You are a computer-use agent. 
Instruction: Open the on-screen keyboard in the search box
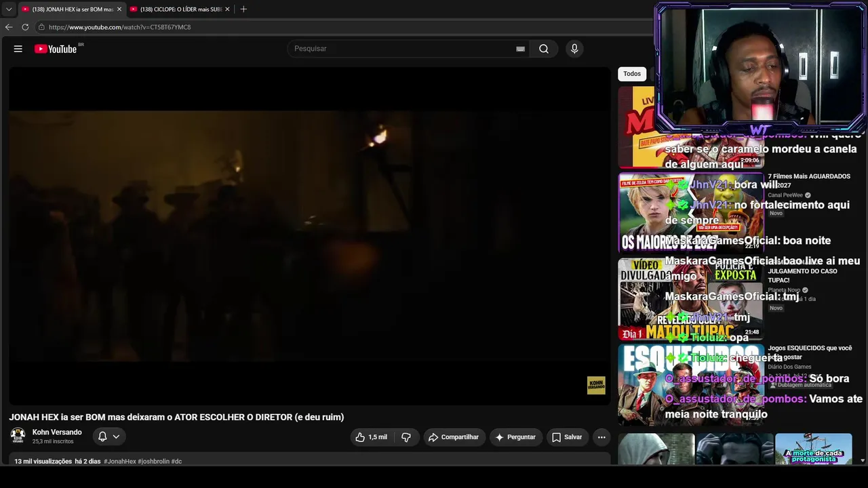pyautogui.click(x=520, y=49)
